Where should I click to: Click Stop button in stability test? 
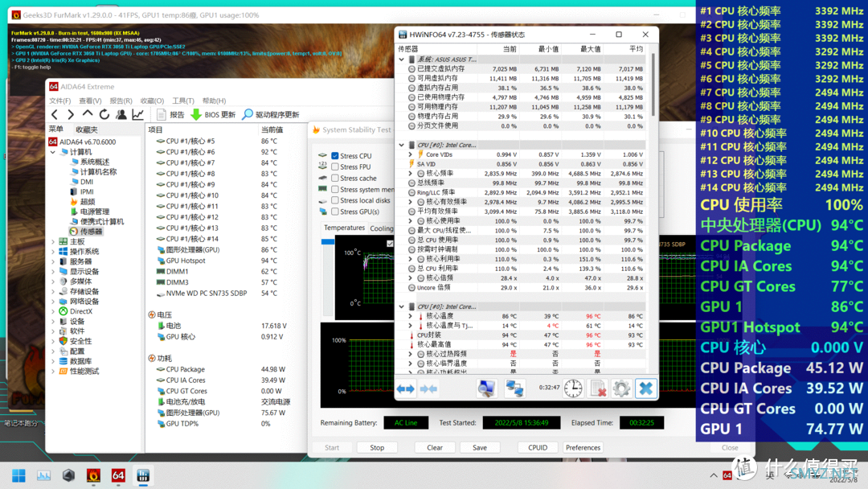click(x=377, y=447)
